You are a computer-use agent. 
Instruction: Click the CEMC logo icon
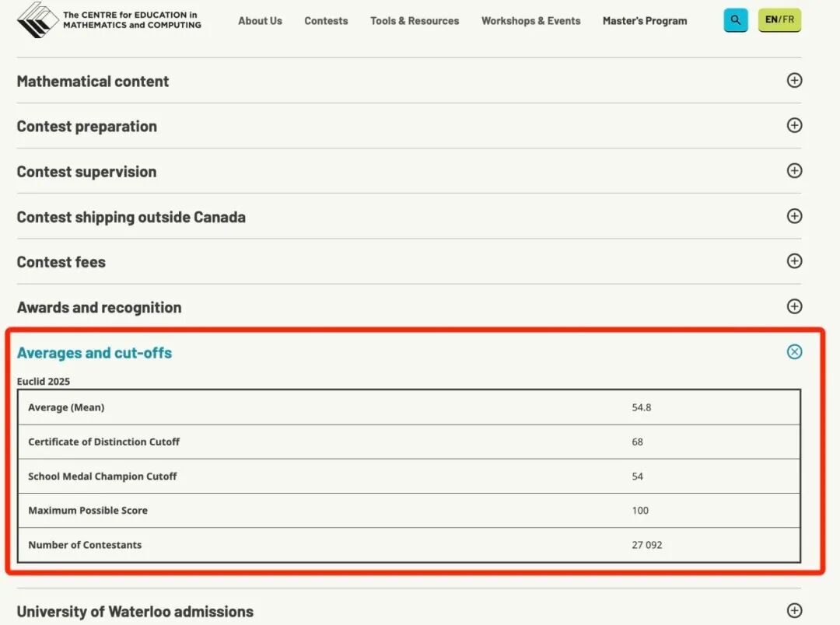point(38,19)
